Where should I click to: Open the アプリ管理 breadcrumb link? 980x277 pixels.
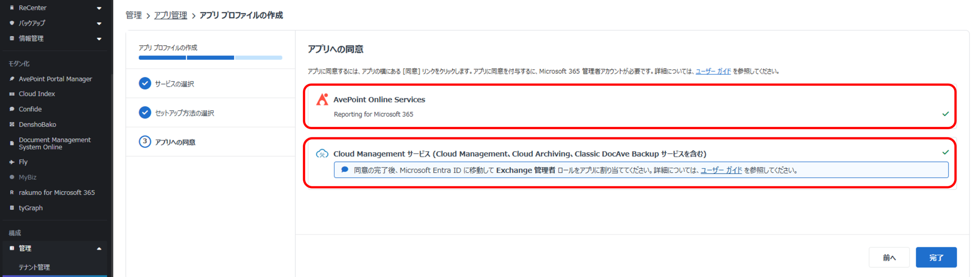click(x=170, y=15)
